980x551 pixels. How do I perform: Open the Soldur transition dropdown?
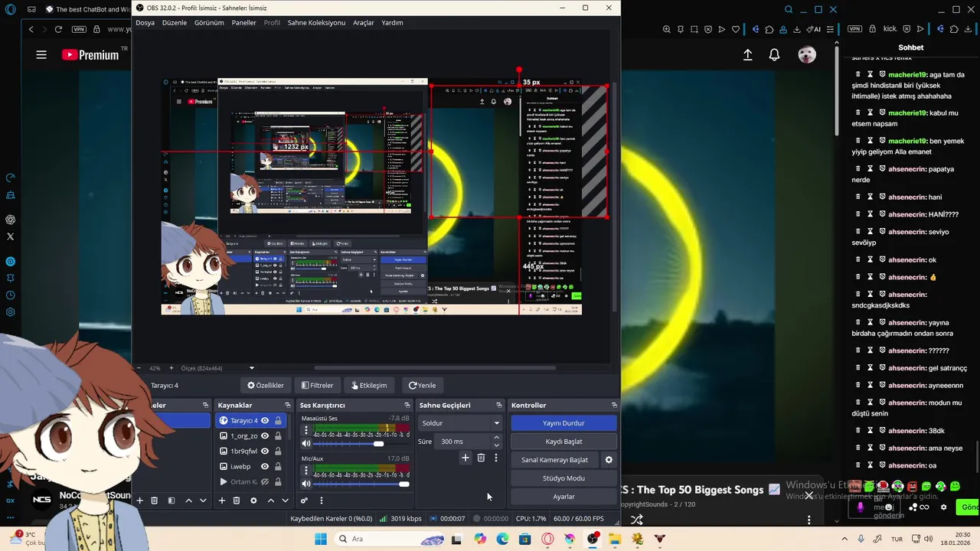click(460, 423)
